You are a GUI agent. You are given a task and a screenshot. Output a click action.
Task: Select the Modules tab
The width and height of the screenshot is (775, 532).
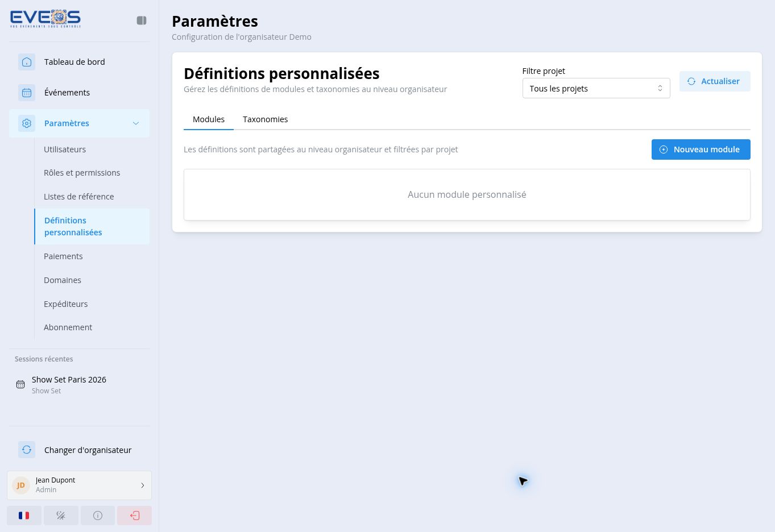[209, 119]
